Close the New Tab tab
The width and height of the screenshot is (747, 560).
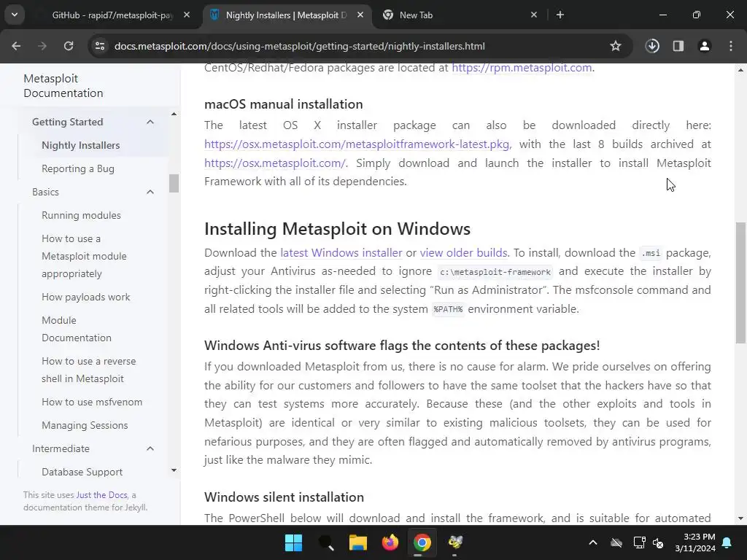click(x=534, y=15)
